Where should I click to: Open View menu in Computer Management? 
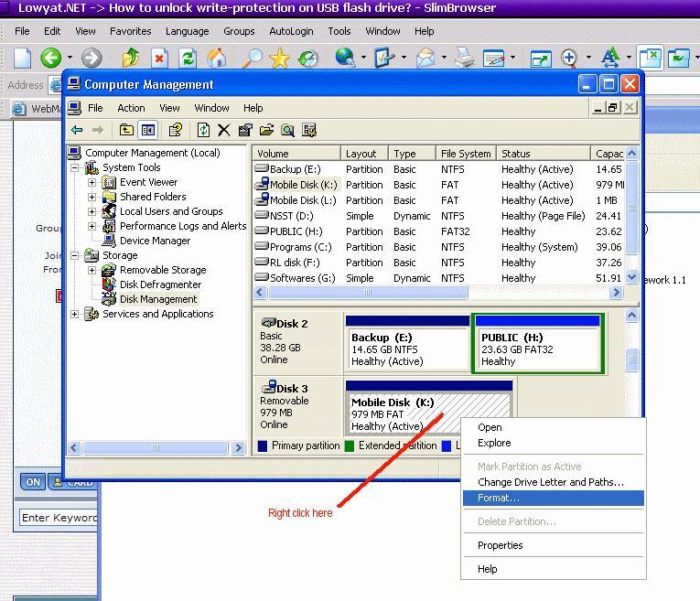tap(169, 108)
